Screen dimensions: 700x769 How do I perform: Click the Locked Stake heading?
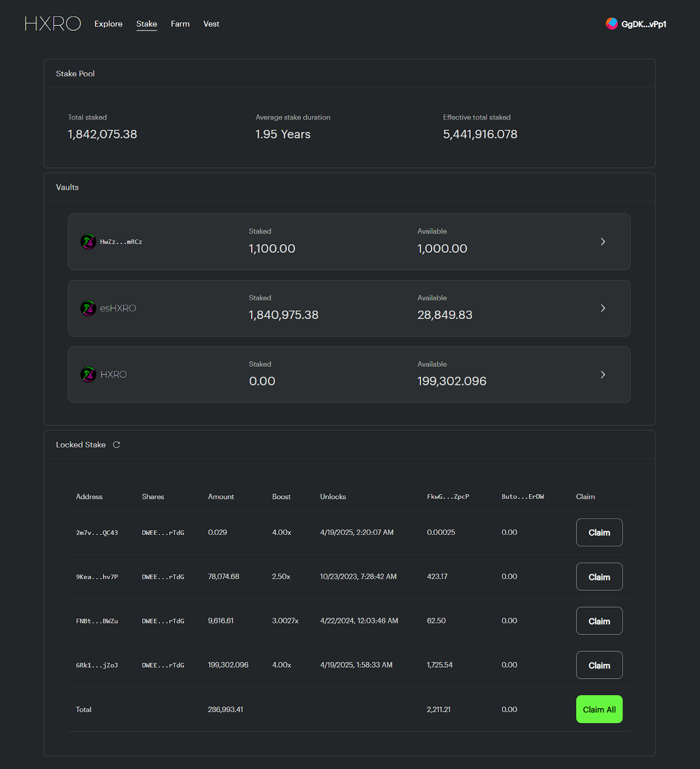click(x=81, y=445)
